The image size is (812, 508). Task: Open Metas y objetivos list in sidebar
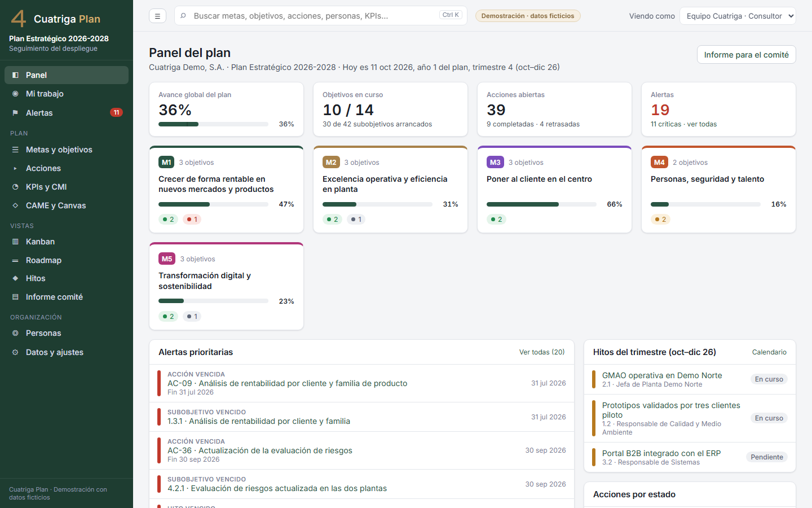point(67,150)
